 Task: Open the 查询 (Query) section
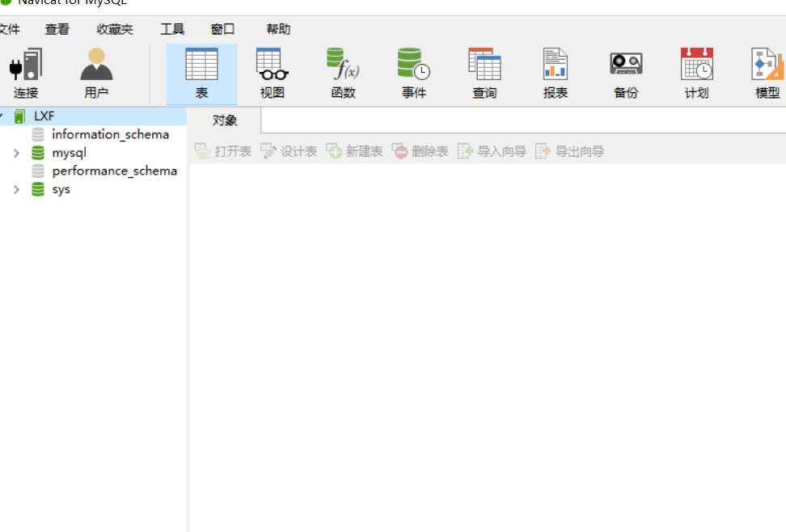click(484, 74)
